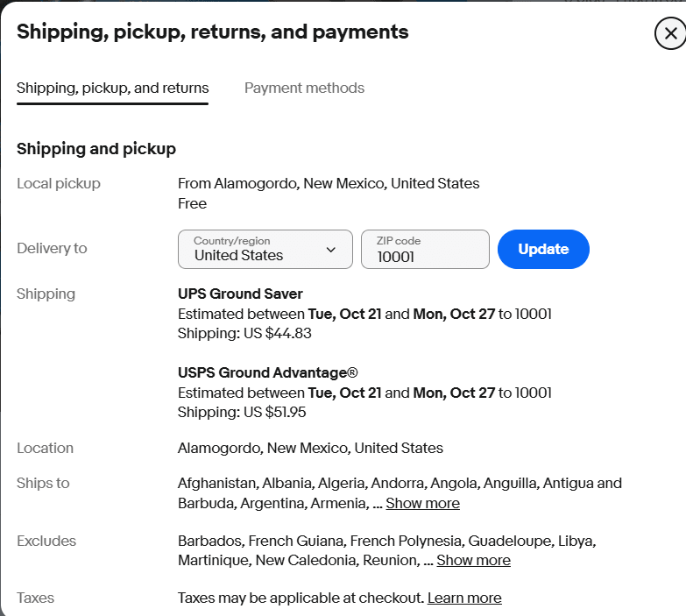
Task: Click the UPS Ground Saver shipping option
Action: (x=240, y=294)
